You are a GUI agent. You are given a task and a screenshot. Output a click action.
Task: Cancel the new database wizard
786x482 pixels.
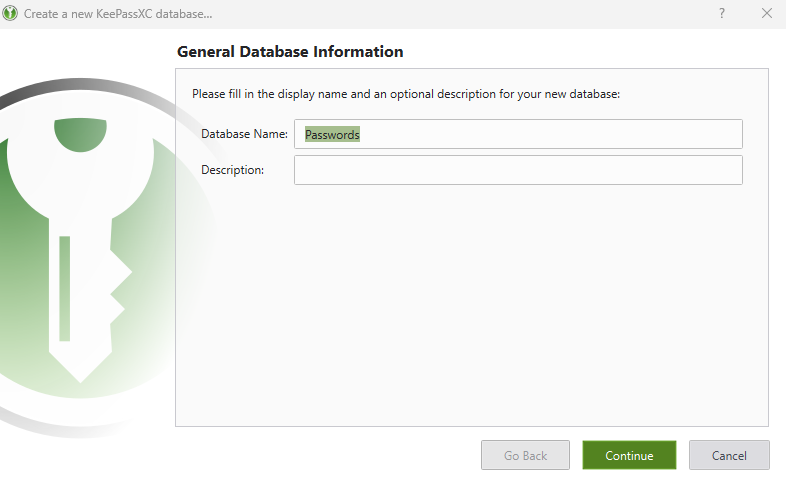tap(729, 455)
